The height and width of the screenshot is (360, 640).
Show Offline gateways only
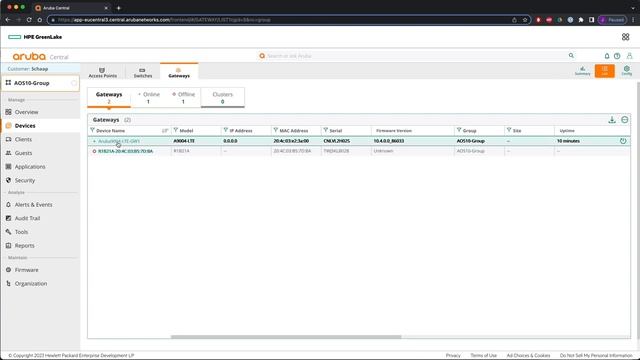(183, 98)
